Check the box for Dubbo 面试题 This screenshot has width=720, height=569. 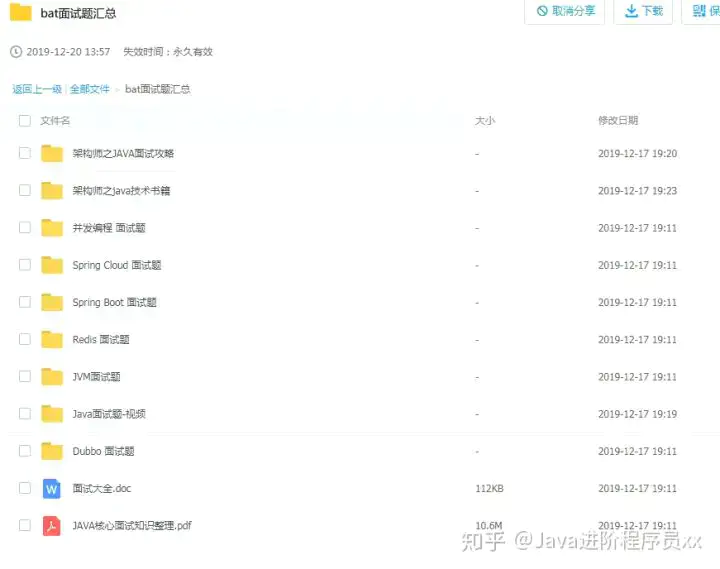click(25, 451)
